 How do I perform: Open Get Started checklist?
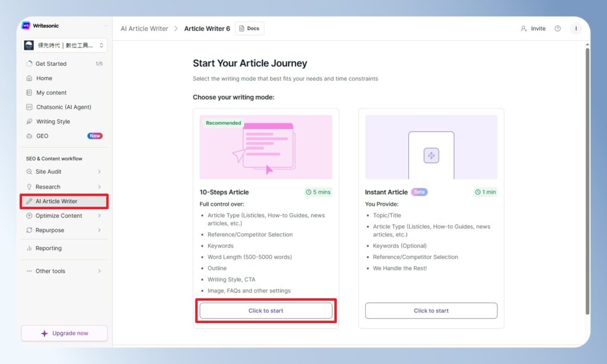click(x=64, y=63)
